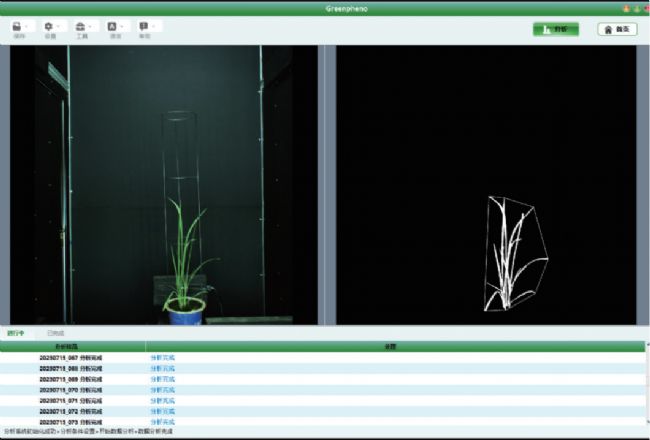Click the 分析完成 link for 20230711_067
The width and height of the screenshot is (650, 440).
pos(162,357)
